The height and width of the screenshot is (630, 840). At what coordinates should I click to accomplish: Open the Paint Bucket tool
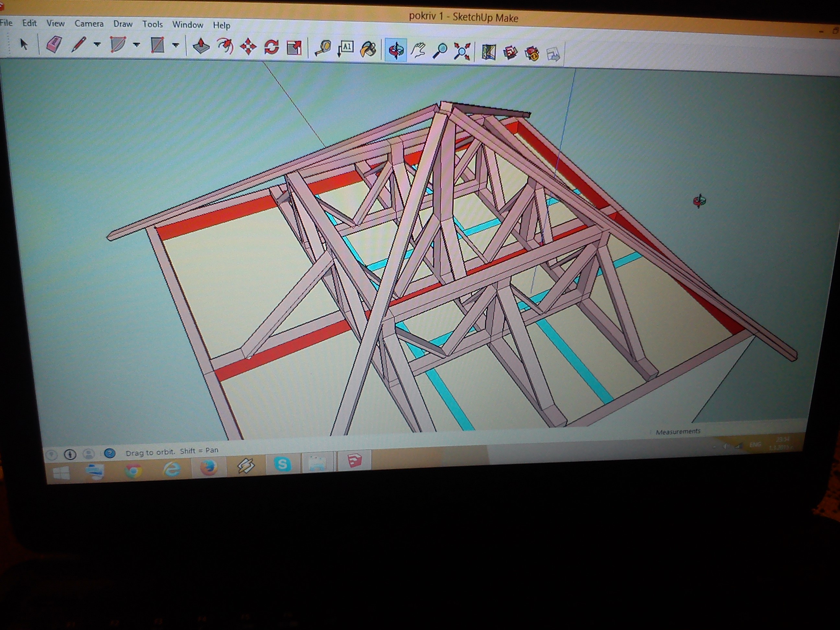pos(368,49)
